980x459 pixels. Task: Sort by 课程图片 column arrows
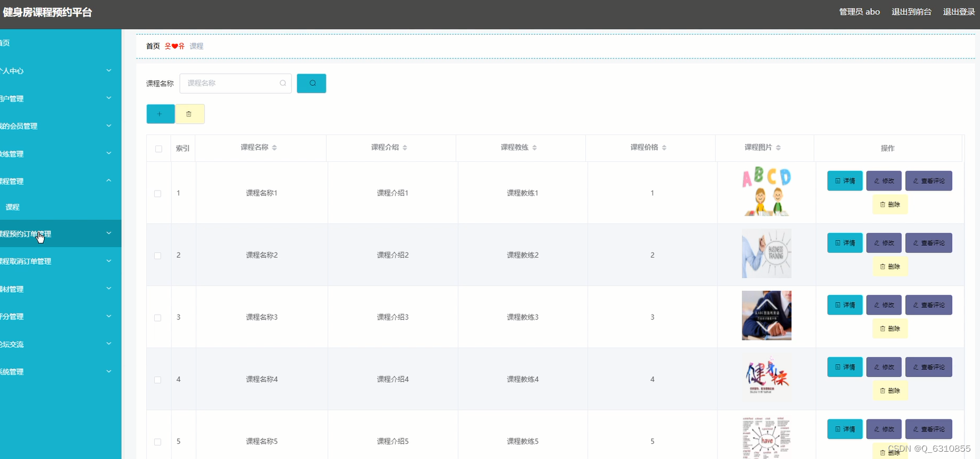pyautogui.click(x=778, y=147)
